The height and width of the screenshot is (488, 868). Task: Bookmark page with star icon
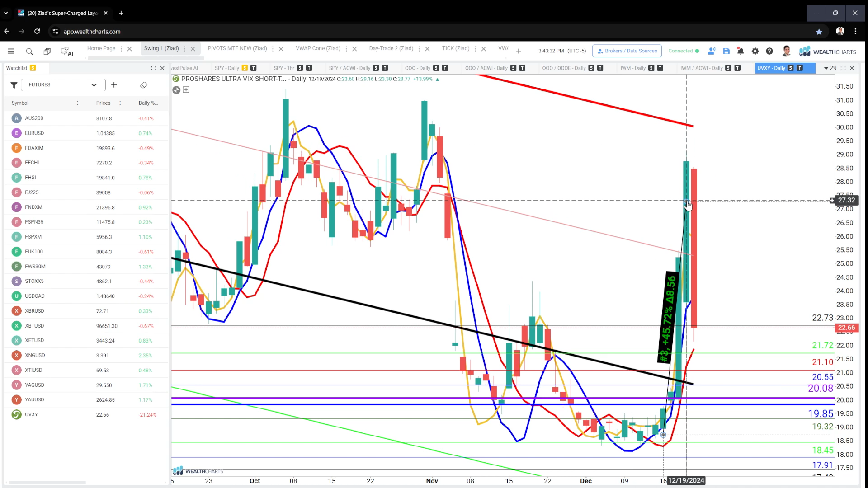pyautogui.click(x=819, y=32)
